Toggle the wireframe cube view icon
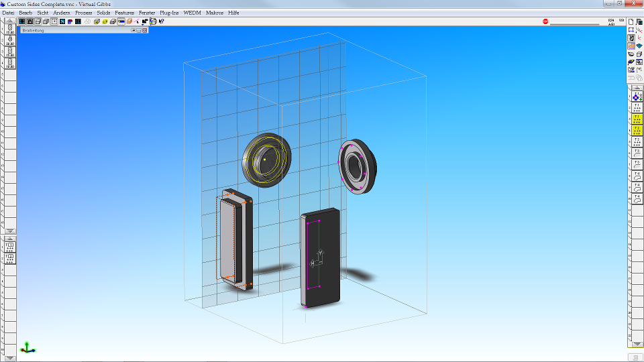This screenshot has width=644, height=362. 38,21
